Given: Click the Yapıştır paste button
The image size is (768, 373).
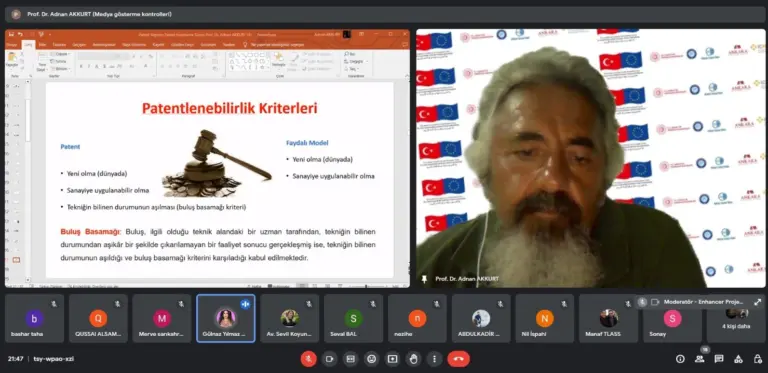Looking at the screenshot, I should [12, 60].
